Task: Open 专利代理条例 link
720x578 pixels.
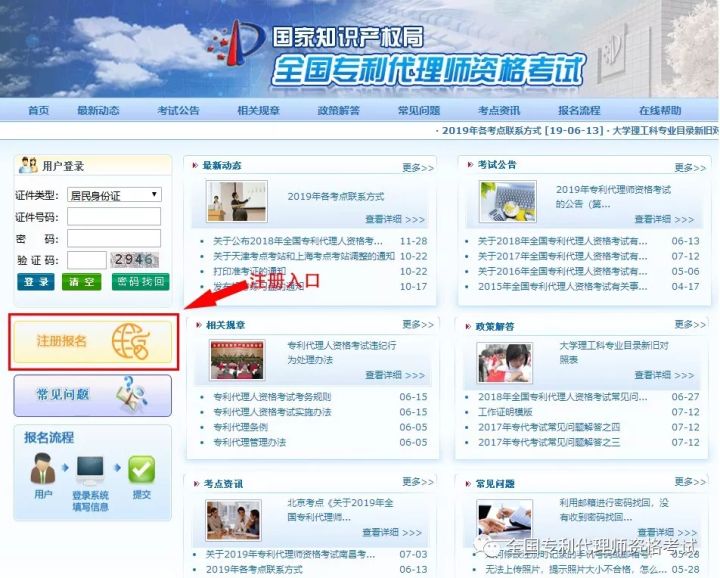Action: (x=240, y=426)
